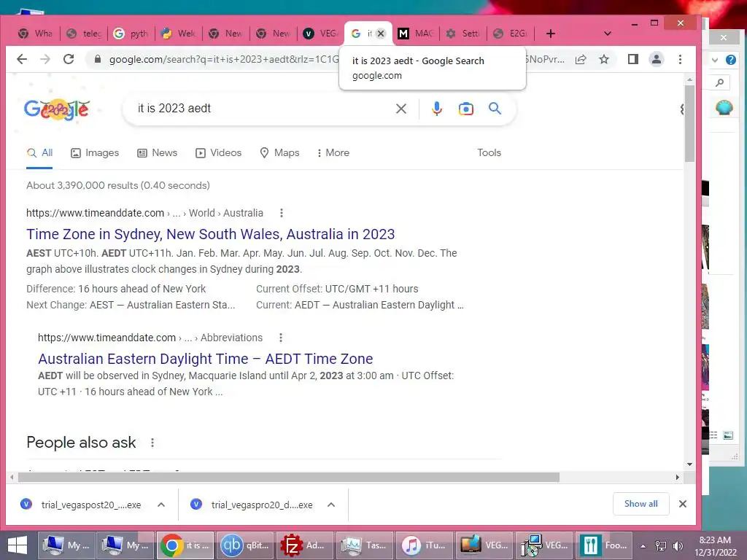
Task: Switch to the Settings browser tab
Action: pyautogui.click(x=463, y=34)
